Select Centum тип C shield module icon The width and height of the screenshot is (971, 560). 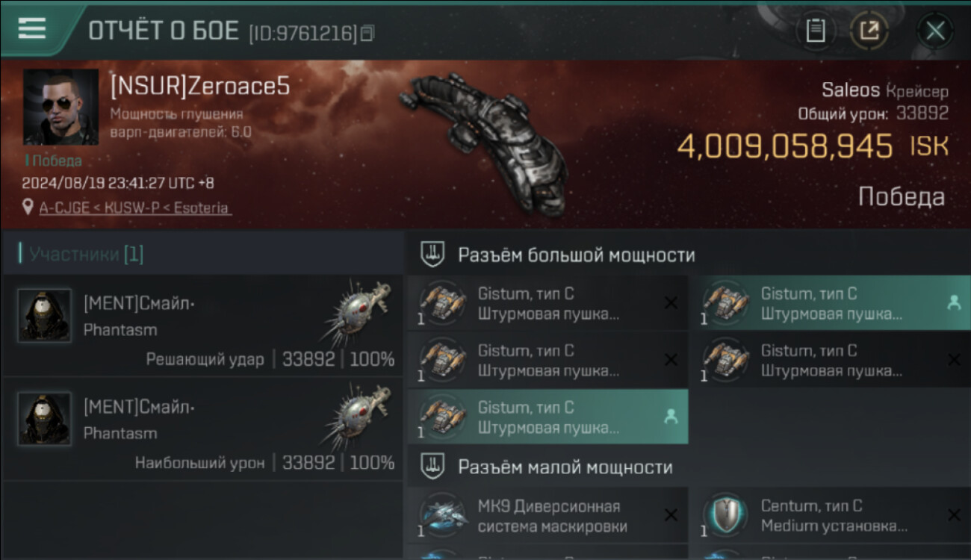[725, 515]
